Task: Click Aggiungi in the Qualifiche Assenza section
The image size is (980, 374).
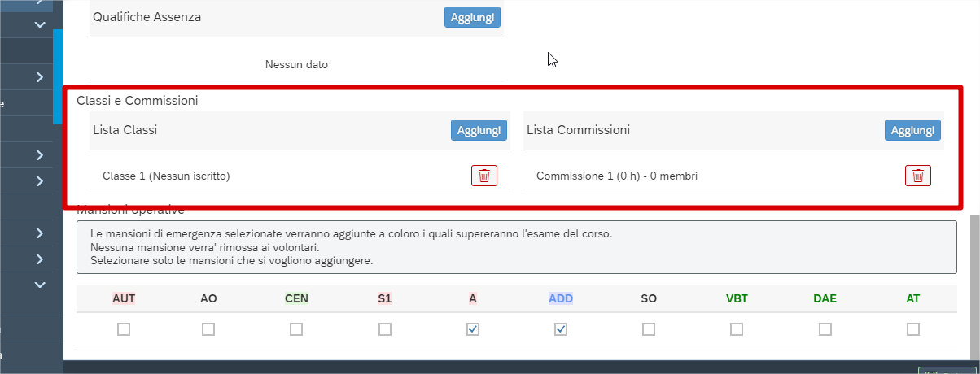Action: (472, 17)
